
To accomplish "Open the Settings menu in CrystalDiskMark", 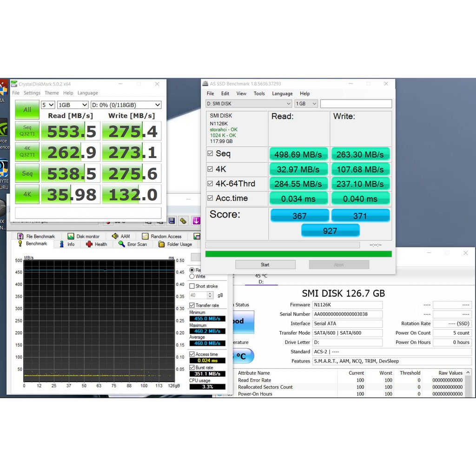I will click(x=32, y=93).
